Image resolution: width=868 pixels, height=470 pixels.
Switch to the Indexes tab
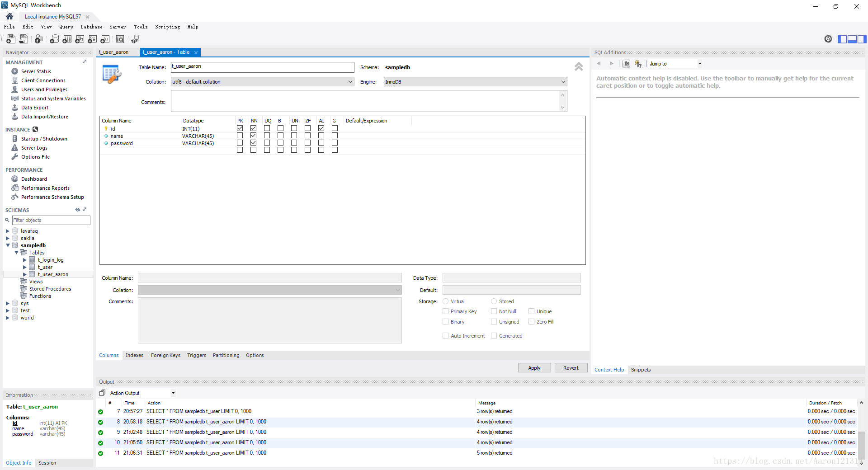[134, 355]
